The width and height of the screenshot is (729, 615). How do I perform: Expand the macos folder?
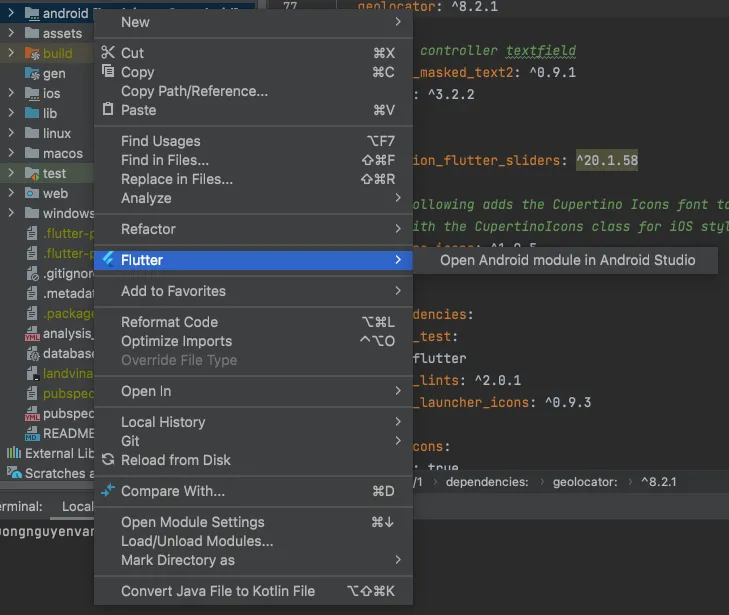click(x=11, y=153)
